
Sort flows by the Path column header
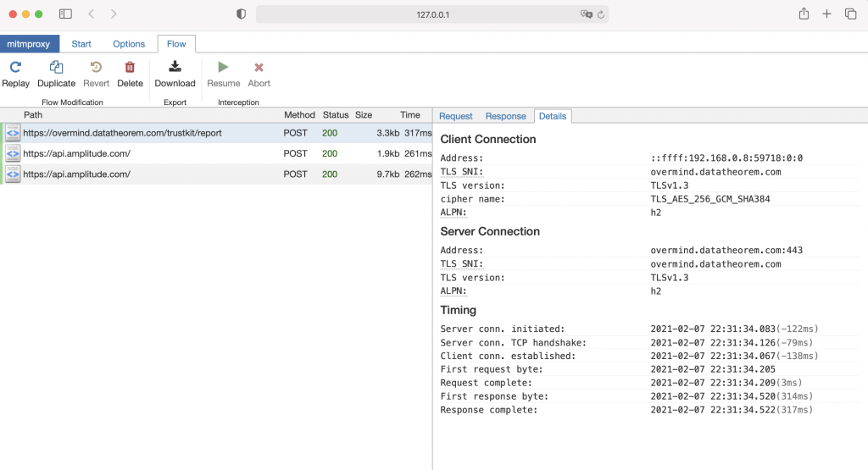(33, 114)
